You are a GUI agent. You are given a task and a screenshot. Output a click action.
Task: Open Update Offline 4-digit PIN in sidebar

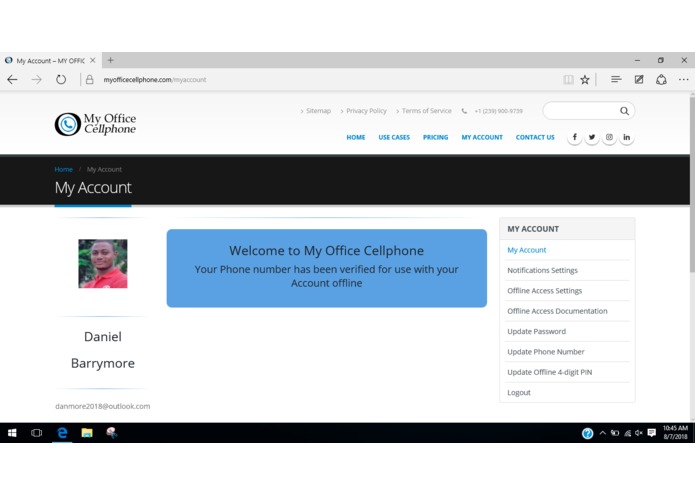[550, 372]
